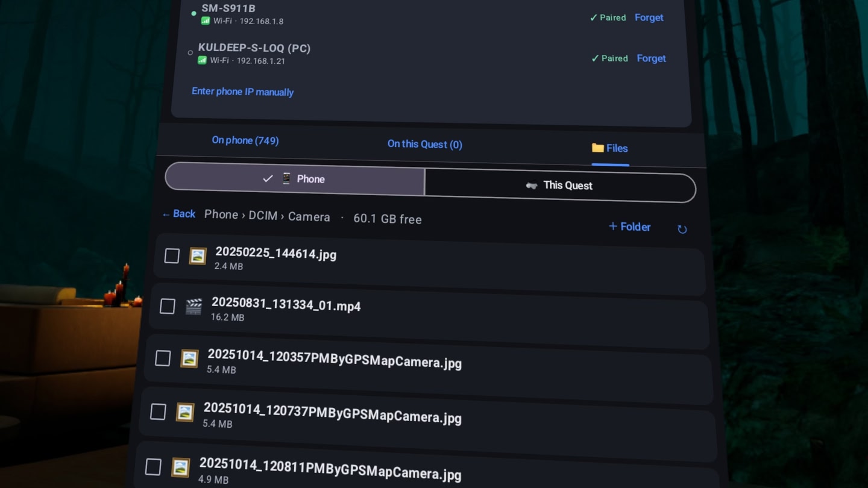Click the Phone breadcrumb segment
Viewport: 868px width, 488px height.
[x=221, y=214]
